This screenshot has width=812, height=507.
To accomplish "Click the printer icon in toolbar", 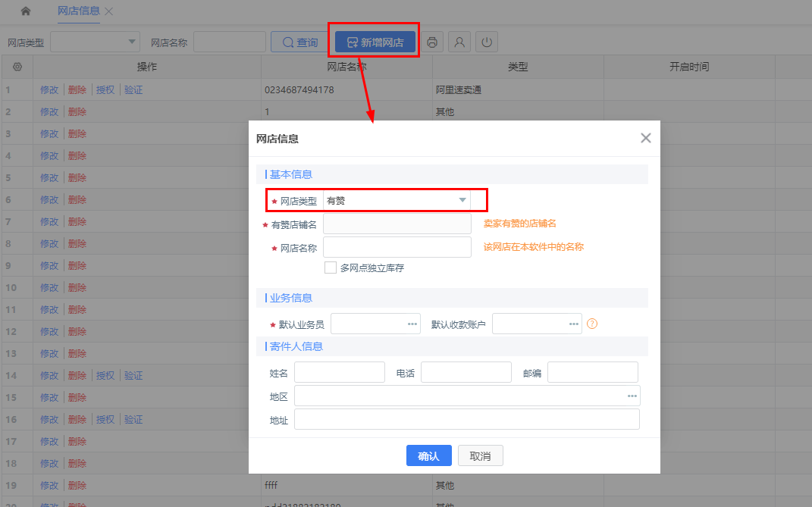I will [x=432, y=42].
